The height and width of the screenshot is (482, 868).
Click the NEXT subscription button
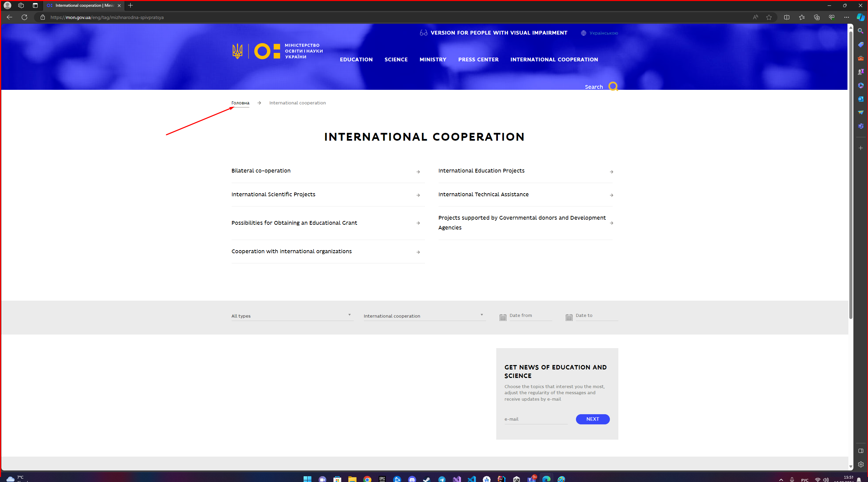pos(592,419)
